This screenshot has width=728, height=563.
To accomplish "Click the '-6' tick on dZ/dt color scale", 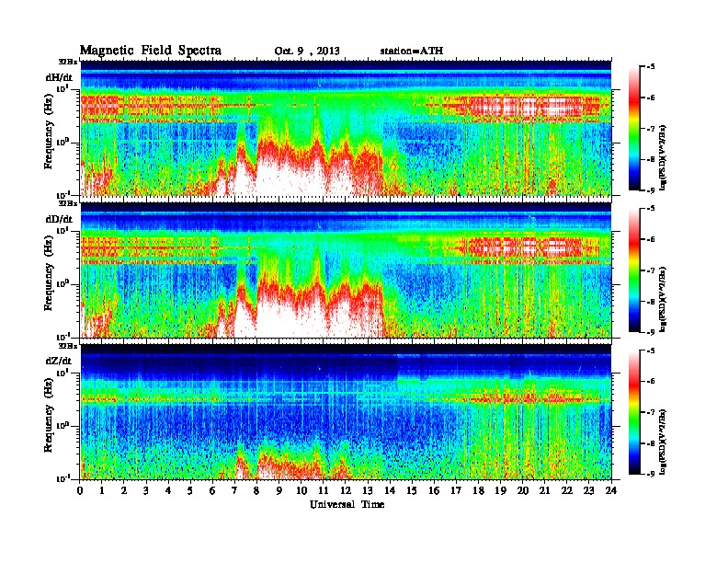I will [651, 381].
